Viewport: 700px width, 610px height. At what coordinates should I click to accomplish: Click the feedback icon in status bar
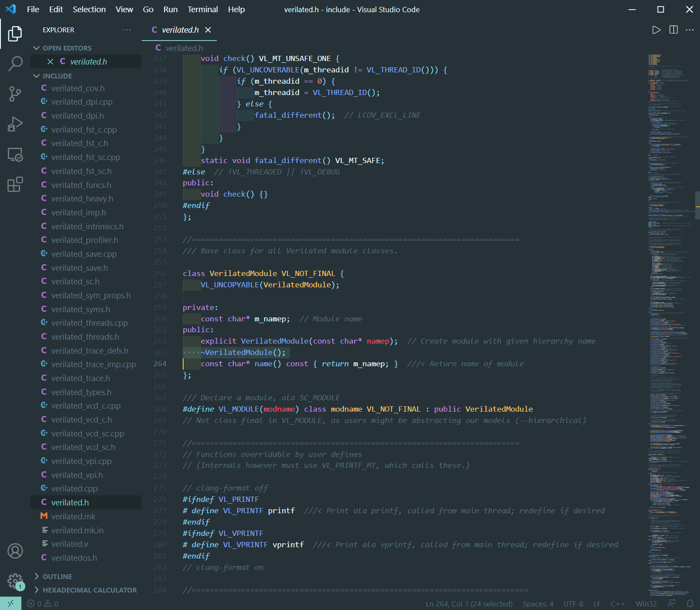672,603
